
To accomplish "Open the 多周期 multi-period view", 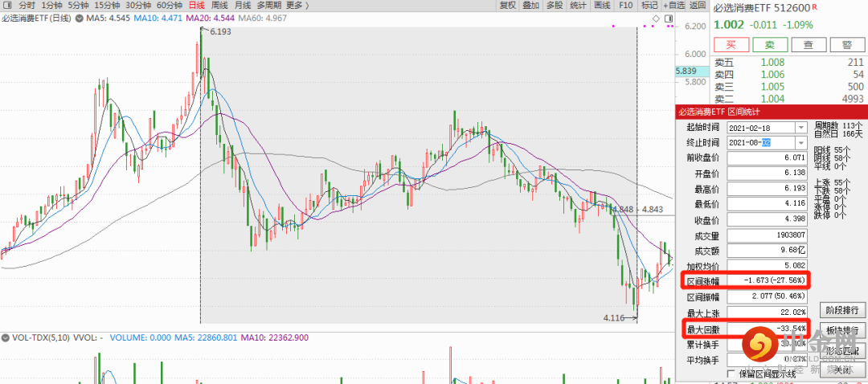I will (269, 5).
